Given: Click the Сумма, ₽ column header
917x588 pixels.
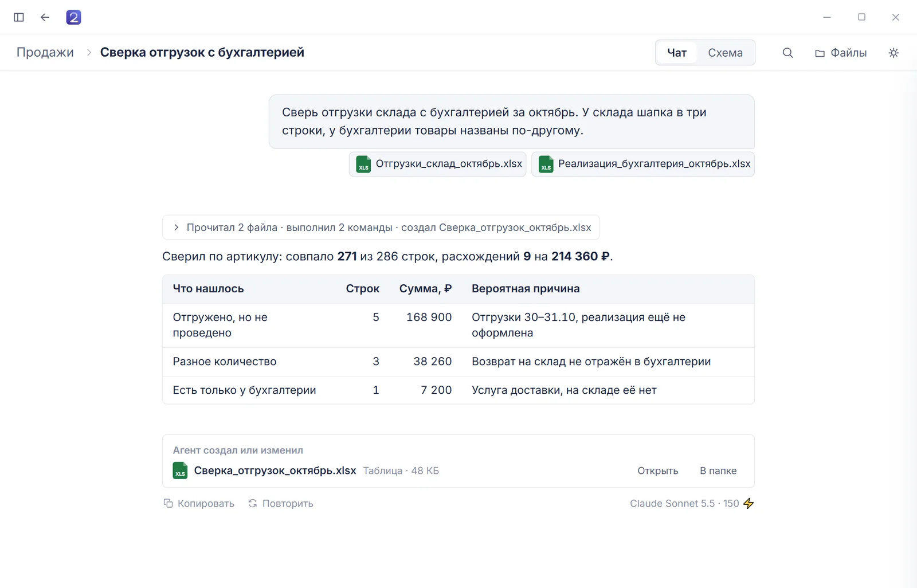Looking at the screenshot, I should (425, 289).
